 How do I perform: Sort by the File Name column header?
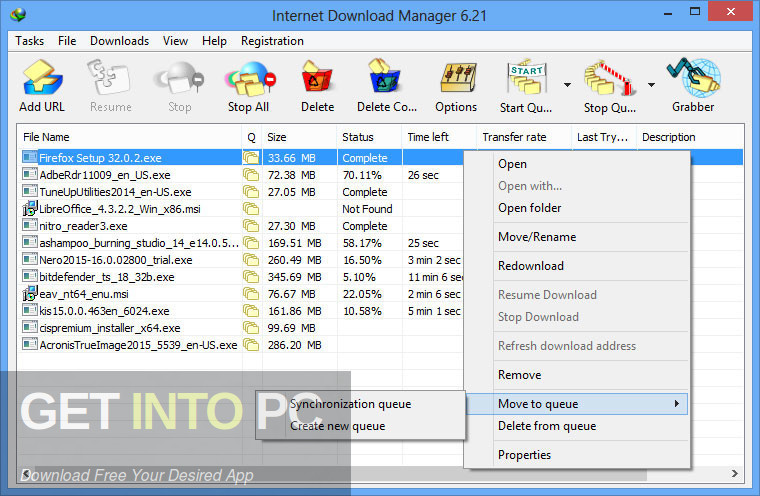[129, 137]
